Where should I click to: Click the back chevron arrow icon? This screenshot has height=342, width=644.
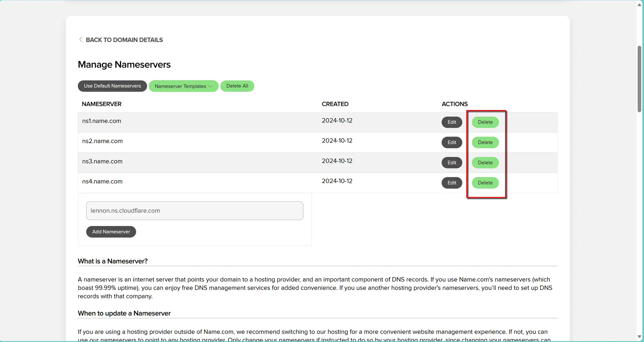tap(80, 40)
